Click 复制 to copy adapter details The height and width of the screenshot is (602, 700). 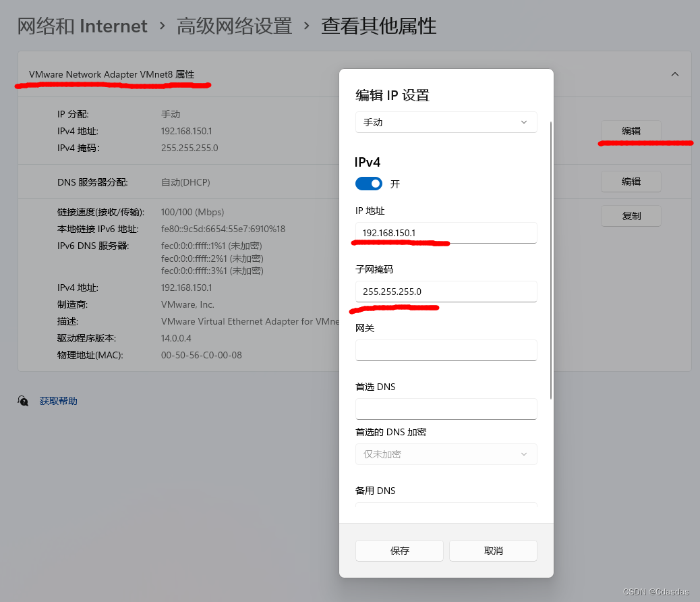coord(631,215)
